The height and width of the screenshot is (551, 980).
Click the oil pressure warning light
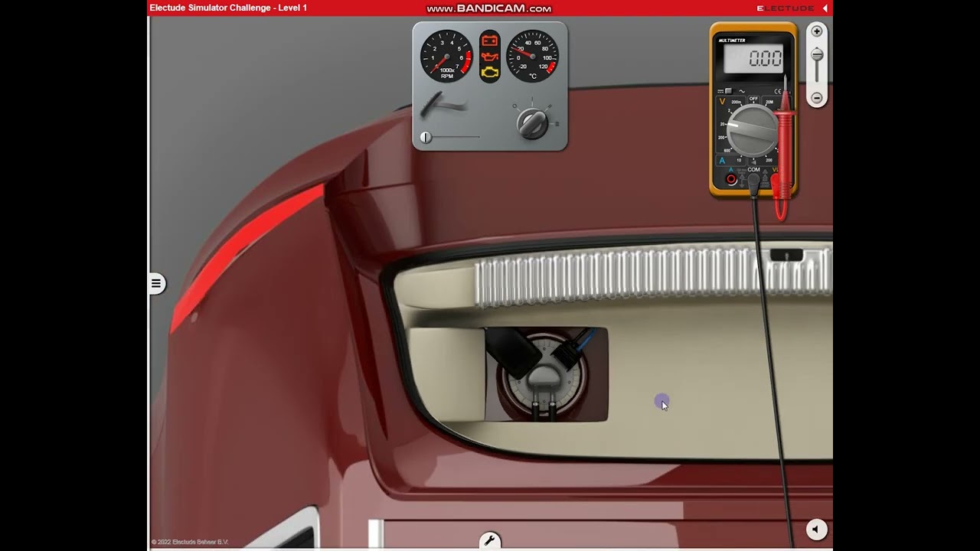[489, 57]
